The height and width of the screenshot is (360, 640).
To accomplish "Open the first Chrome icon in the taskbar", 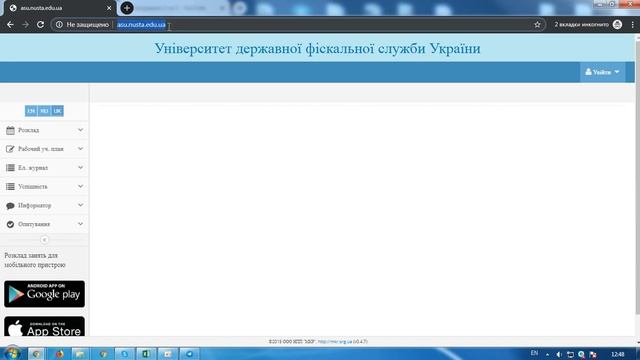I will 36,353.
